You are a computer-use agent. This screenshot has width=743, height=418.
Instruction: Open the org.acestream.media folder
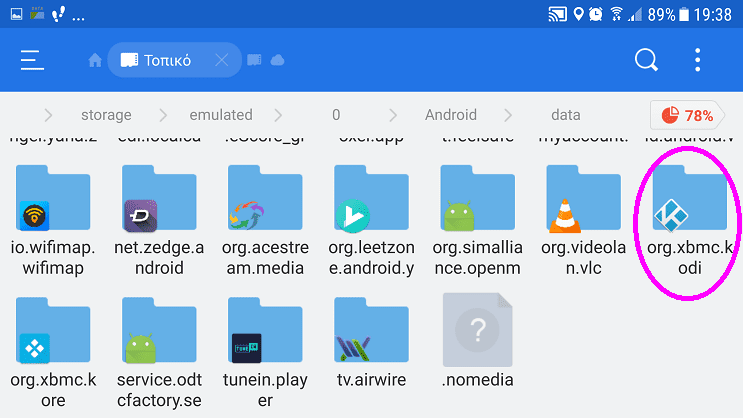[x=265, y=213]
